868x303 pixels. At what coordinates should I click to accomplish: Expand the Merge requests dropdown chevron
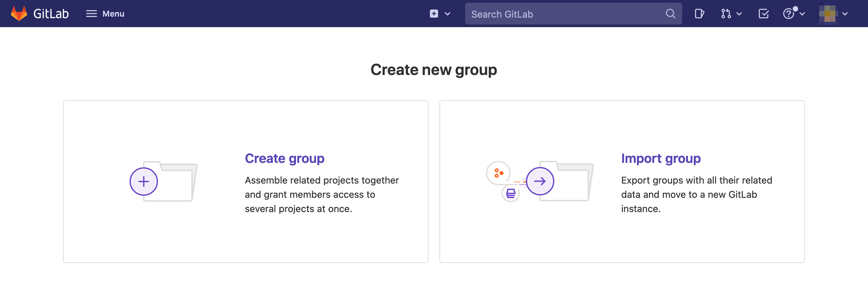coord(739,14)
